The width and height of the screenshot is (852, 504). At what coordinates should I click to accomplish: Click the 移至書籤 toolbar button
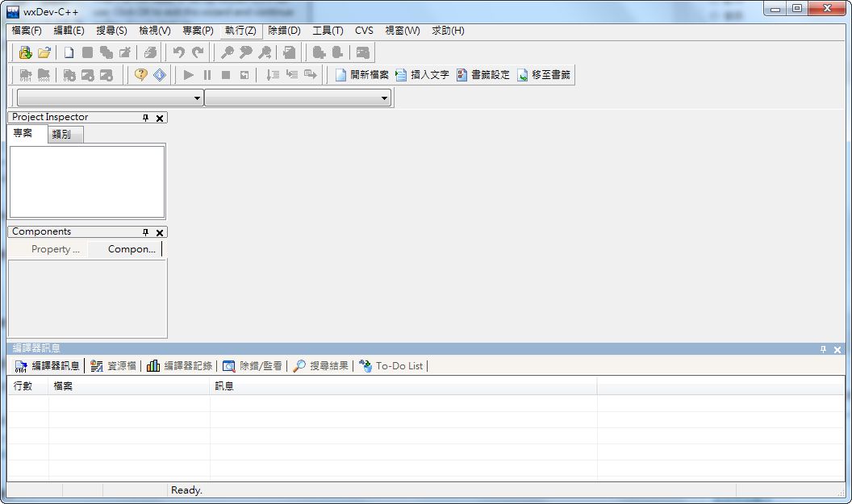pos(543,75)
